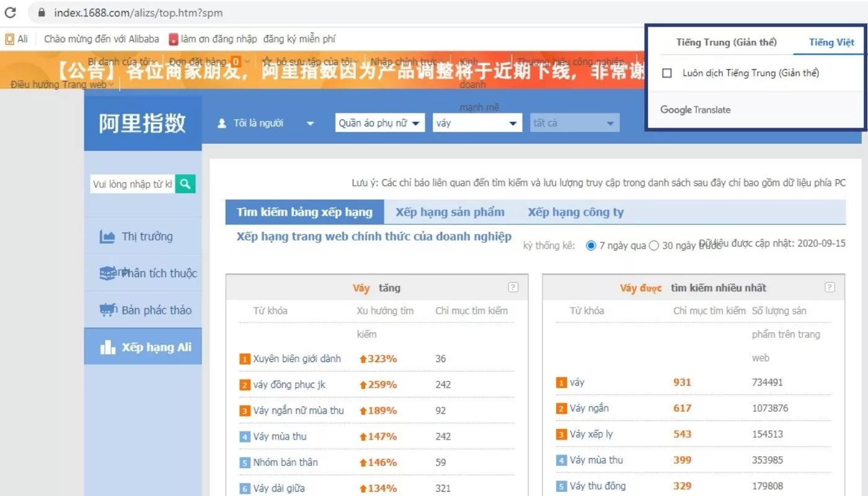868x496 pixels.
Task: Open Thị trường in the sidebar
Action: [143, 236]
